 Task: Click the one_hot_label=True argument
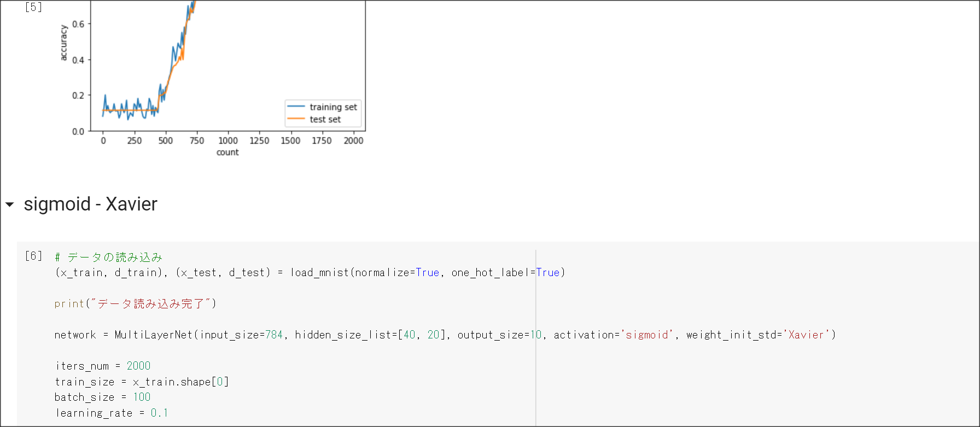(x=506, y=272)
